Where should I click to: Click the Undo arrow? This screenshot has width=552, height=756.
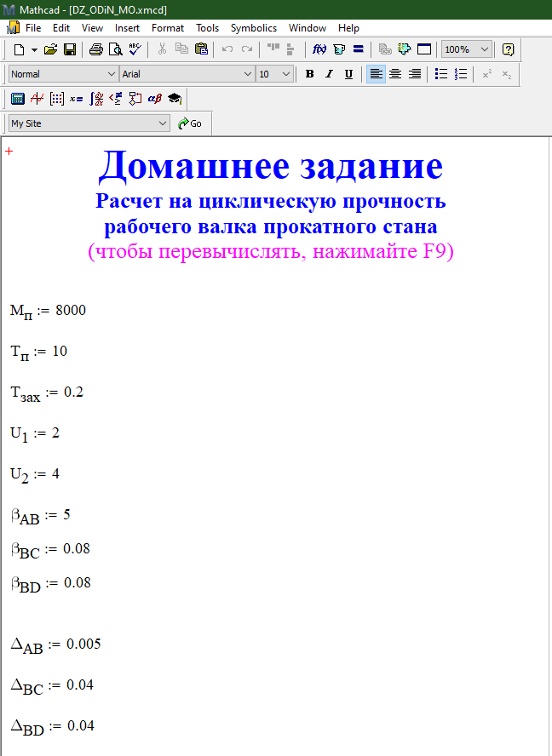click(x=227, y=49)
